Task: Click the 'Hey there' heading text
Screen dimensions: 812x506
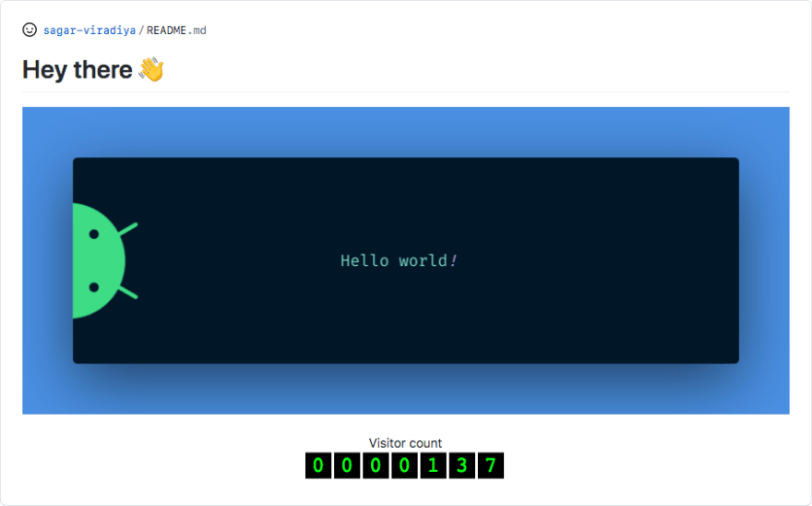Action: pyautogui.click(x=78, y=69)
